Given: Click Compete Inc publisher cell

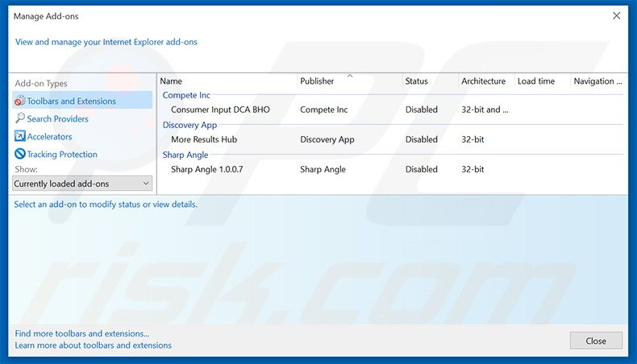Looking at the screenshot, I should click(x=324, y=110).
